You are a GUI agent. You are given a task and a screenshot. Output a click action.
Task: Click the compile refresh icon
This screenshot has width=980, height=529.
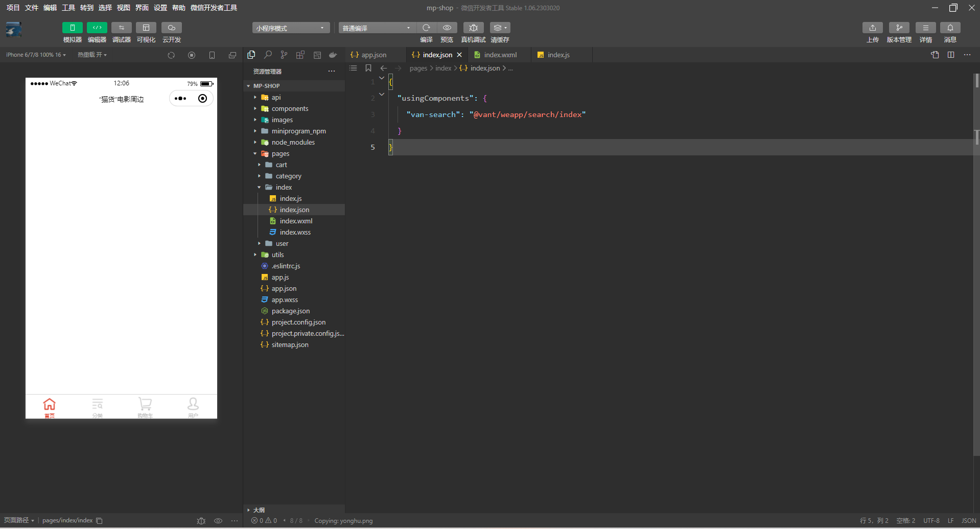(x=426, y=28)
